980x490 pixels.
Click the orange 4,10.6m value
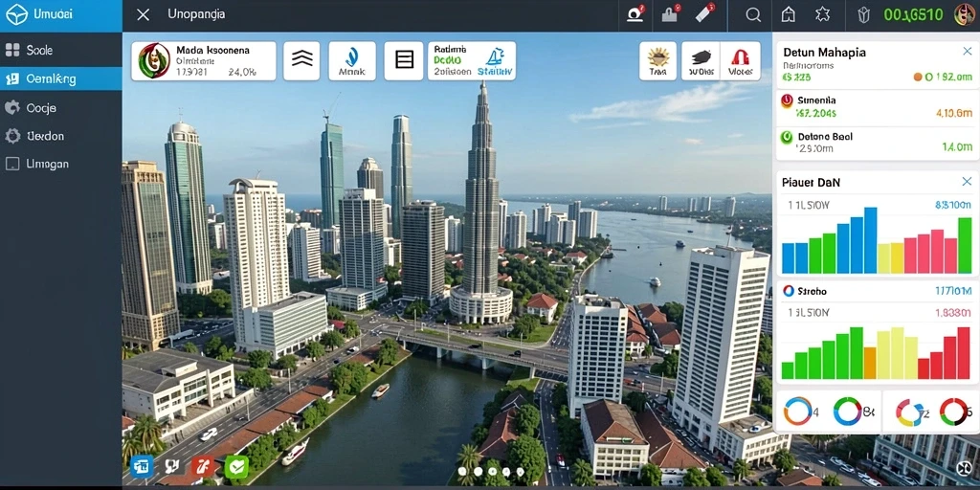tap(954, 113)
